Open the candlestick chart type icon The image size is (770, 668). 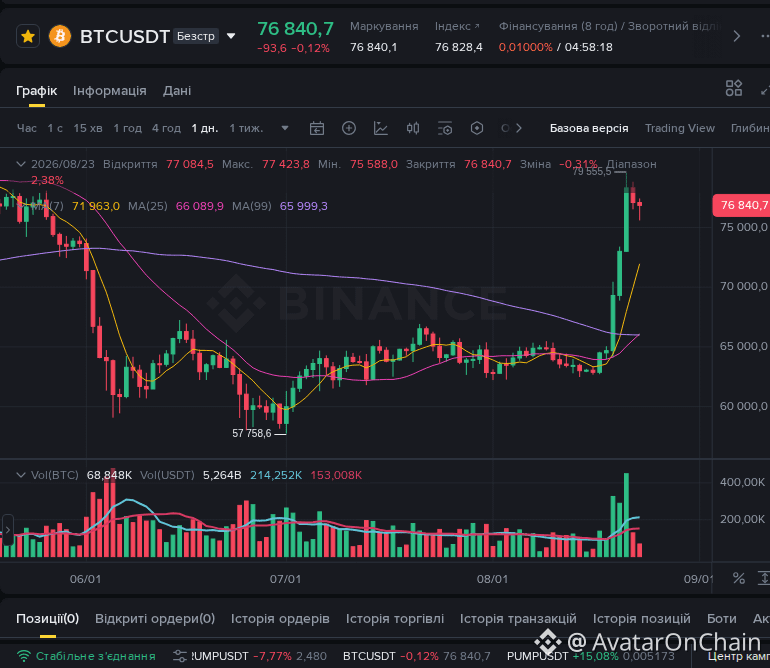click(x=413, y=129)
